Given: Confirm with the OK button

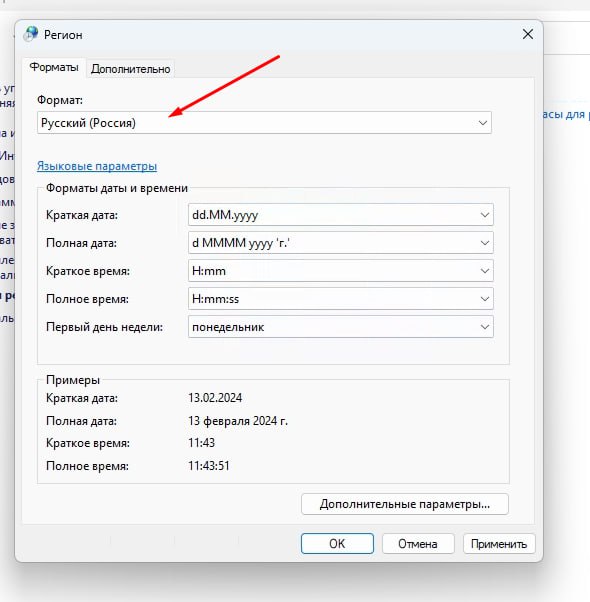Looking at the screenshot, I should [337, 543].
